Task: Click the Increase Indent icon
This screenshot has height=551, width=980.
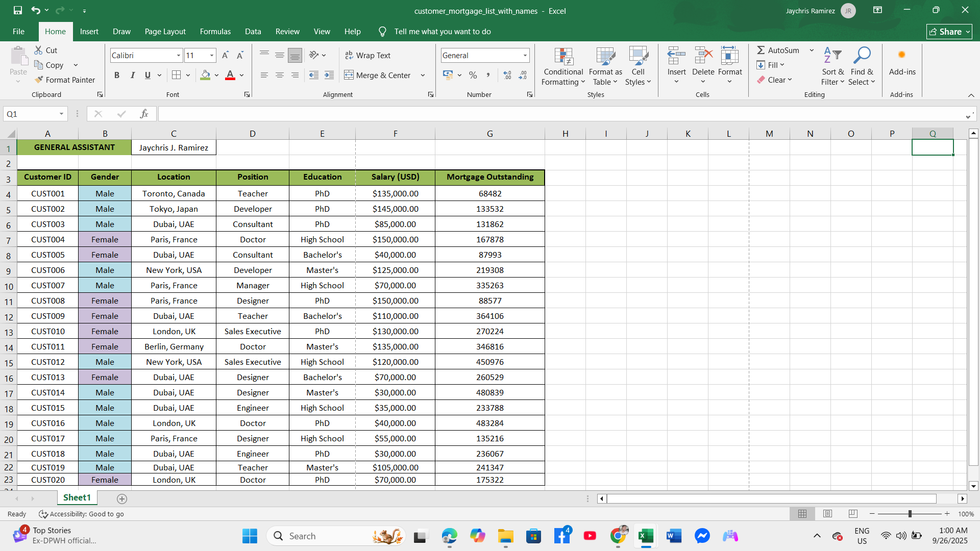Action: [329, 75]
